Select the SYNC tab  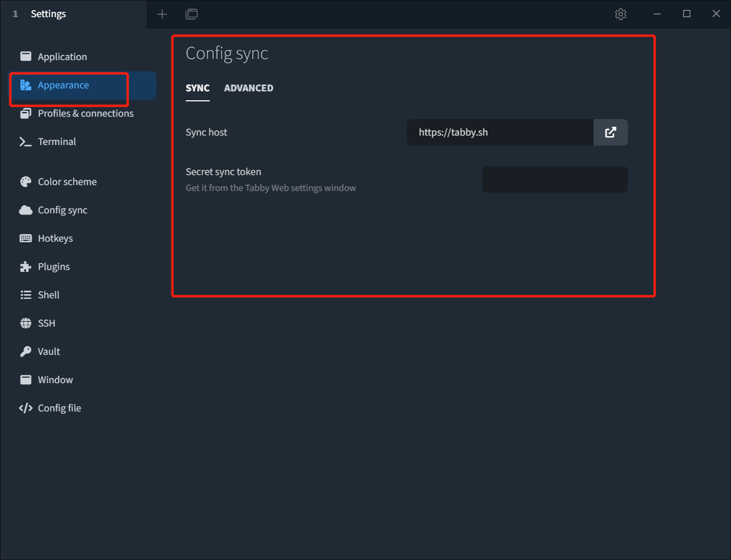coord(197,88)
